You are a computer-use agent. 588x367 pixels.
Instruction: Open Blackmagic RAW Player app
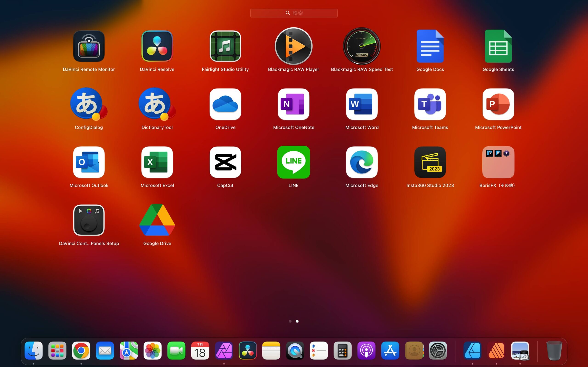click(294, 46)
